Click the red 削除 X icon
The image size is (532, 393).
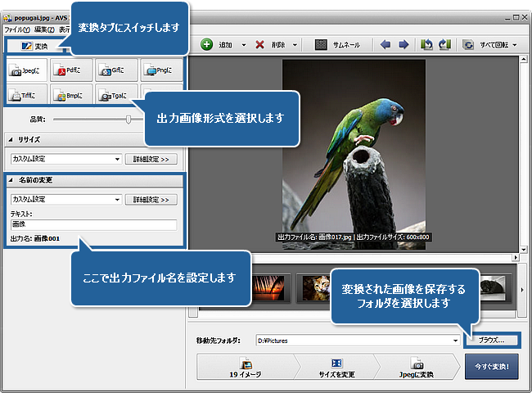(x=260, y=44)
